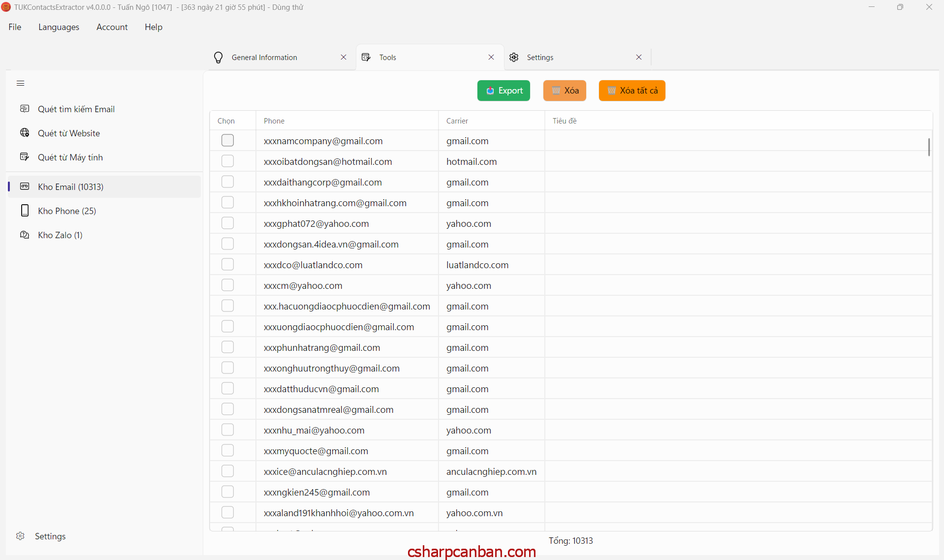The height and width of the screenshot is (560, 944).
Task: Expand the Account menu
Action: click(x=112, y=27)
